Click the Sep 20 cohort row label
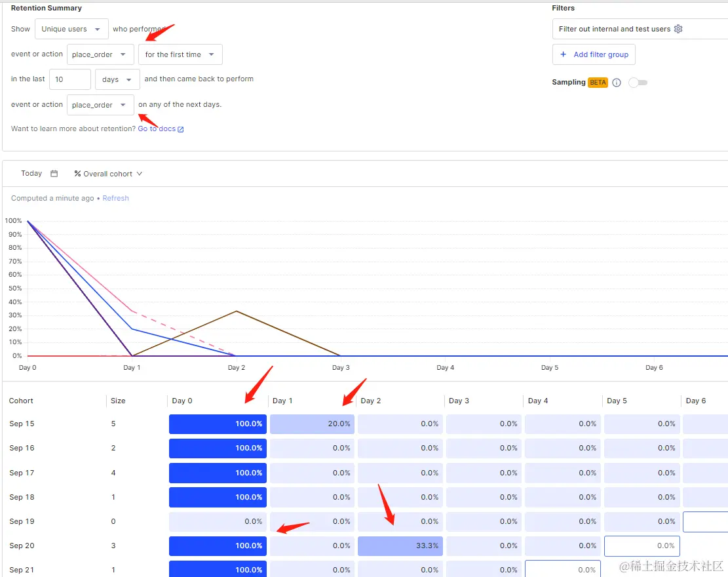728x577 pixels. tap(22, 546)
